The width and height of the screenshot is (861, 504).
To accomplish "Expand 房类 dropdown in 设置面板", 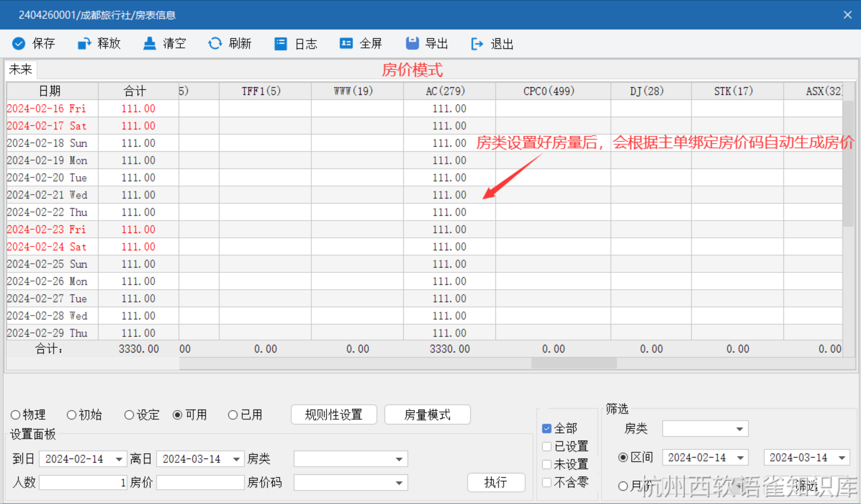I will coord(399,459).
